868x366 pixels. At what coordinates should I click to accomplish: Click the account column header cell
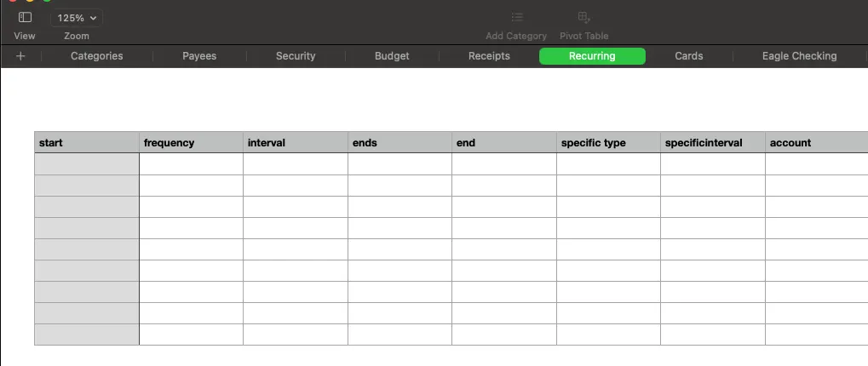(815, 143)
